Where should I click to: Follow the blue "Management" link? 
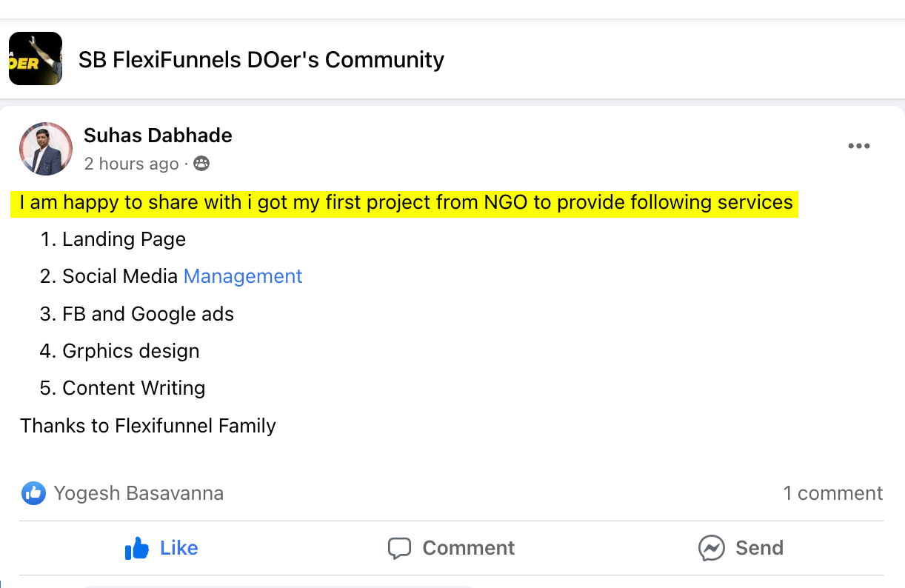tap(243, 276)
